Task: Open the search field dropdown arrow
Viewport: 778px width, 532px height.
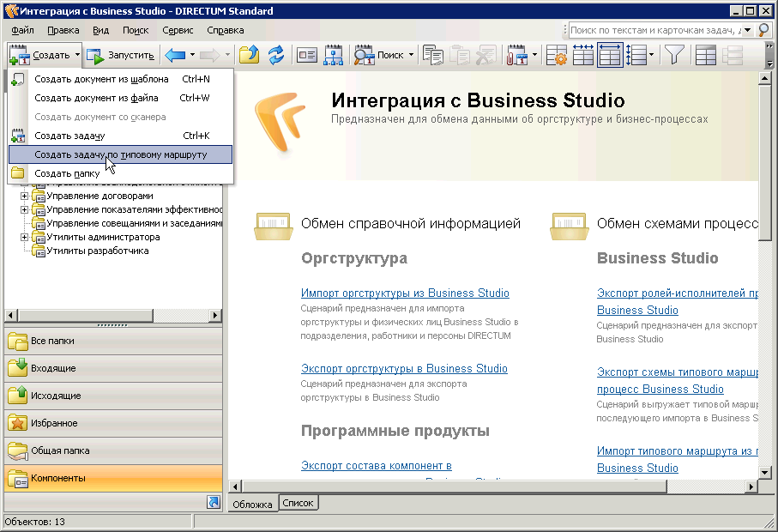Action: tap(748, 30)
